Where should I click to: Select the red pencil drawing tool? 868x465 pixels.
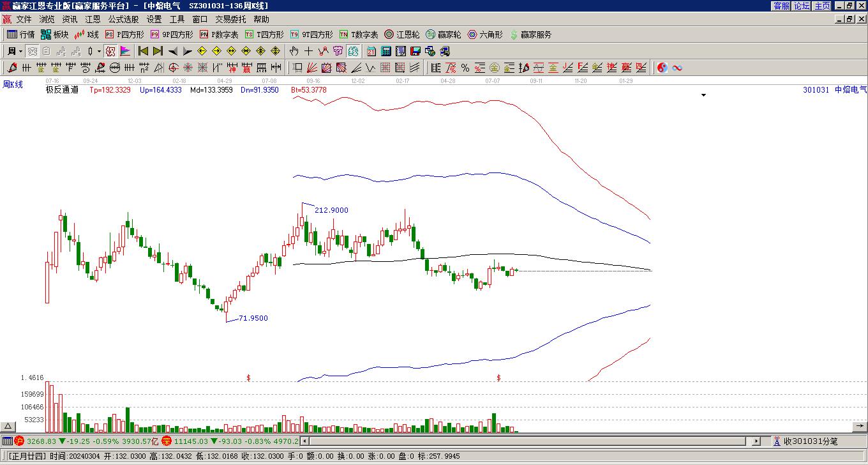tap(12, 68)
